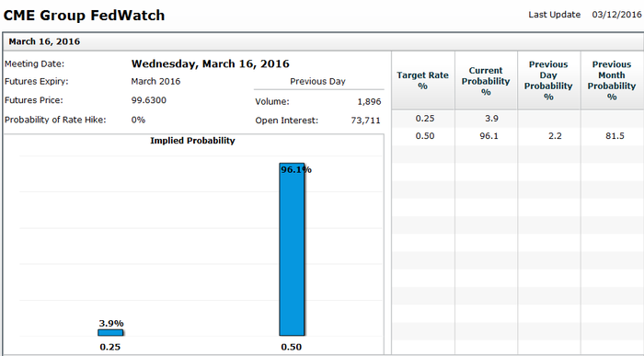This screenshot has height=356, width=644.
Task: Click the Previous Month Probability % column header
Action: pos(612,80)
